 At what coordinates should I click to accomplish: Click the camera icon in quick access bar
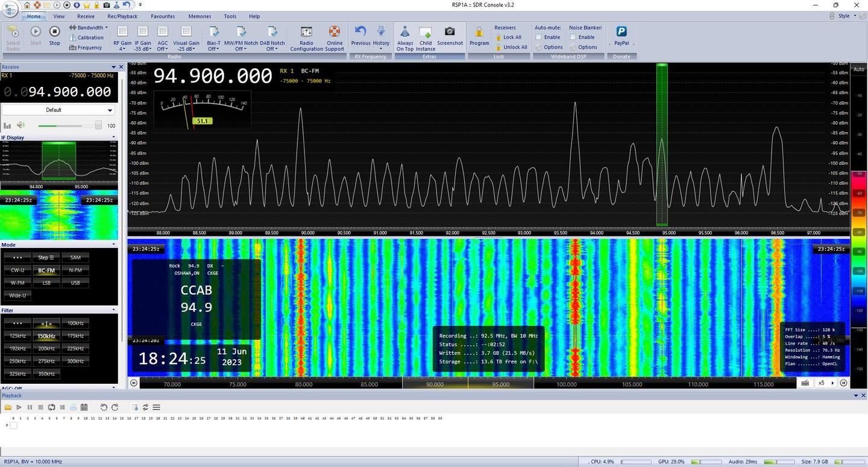point(107,5)
